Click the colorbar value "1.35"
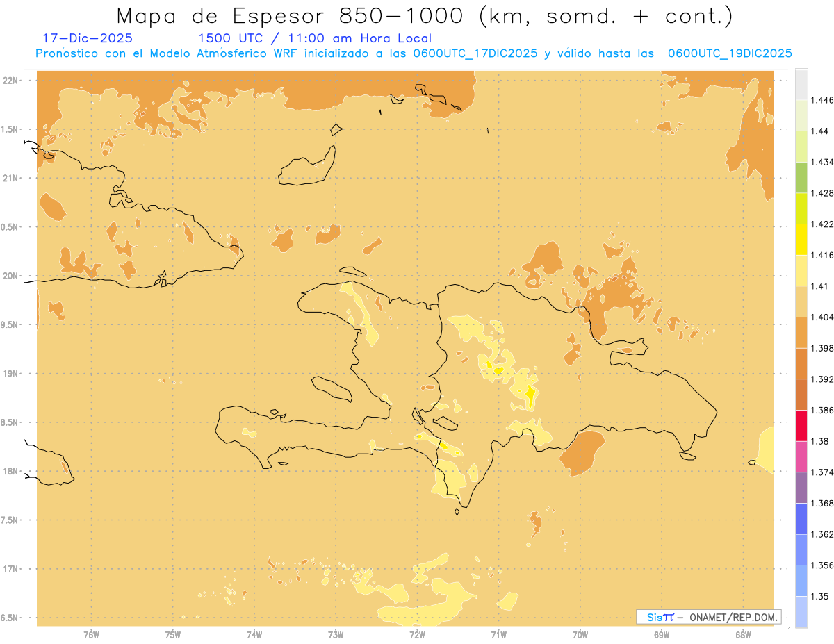 821,597
